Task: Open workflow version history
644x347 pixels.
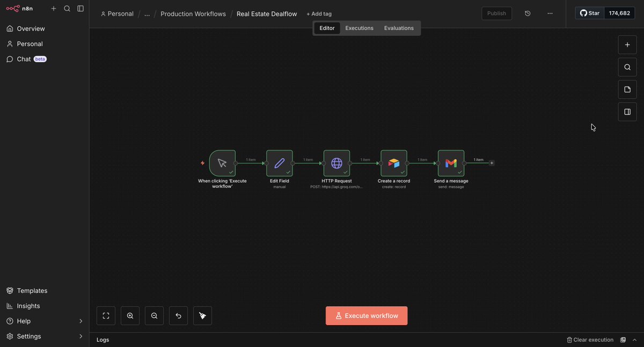Action: [x=528, y=13]
